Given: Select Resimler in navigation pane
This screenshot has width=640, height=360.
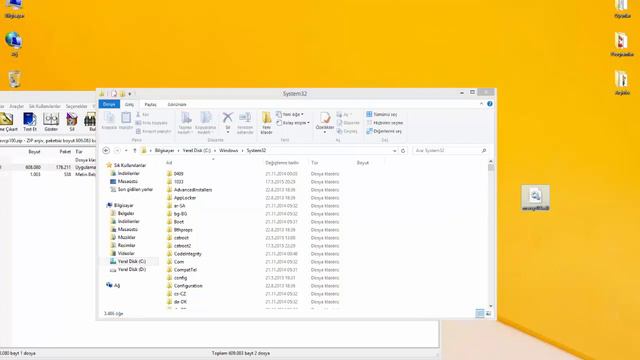Looking at the screenshot, I should pyautogui.click(x=123, y=245).
